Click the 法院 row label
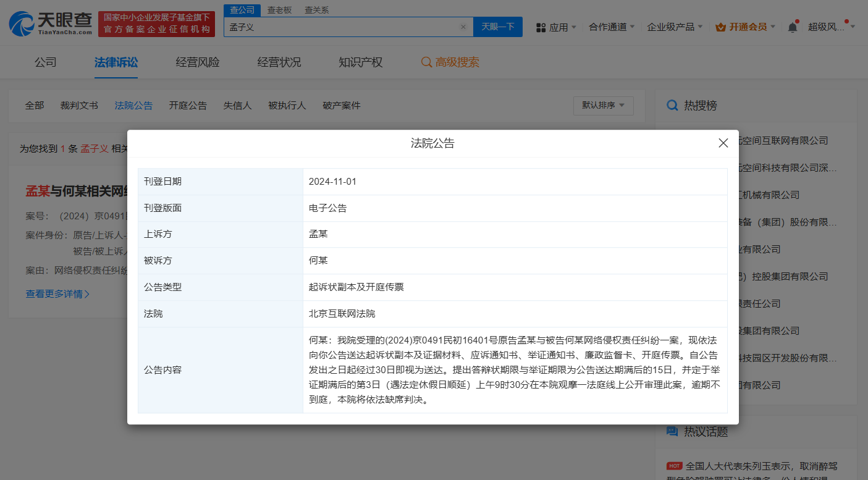 pos(153,314)
